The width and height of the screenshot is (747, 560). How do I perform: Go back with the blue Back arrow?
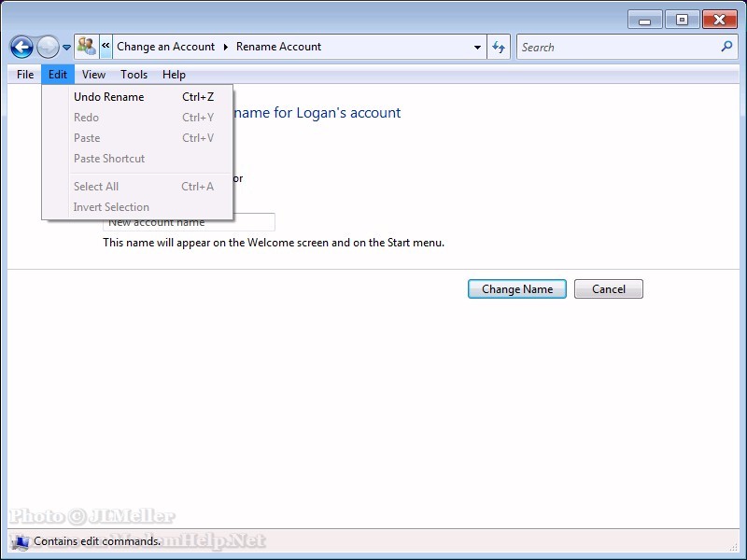click(21, 48)
